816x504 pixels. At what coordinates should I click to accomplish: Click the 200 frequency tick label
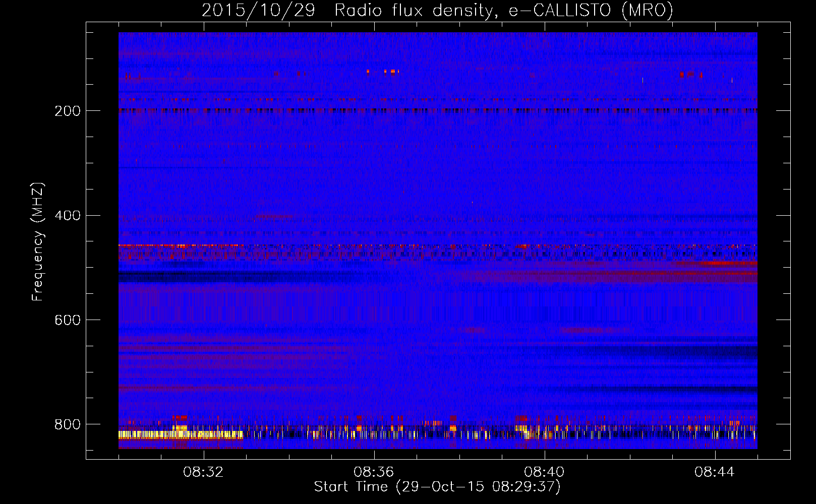click(x=68, y=111)
